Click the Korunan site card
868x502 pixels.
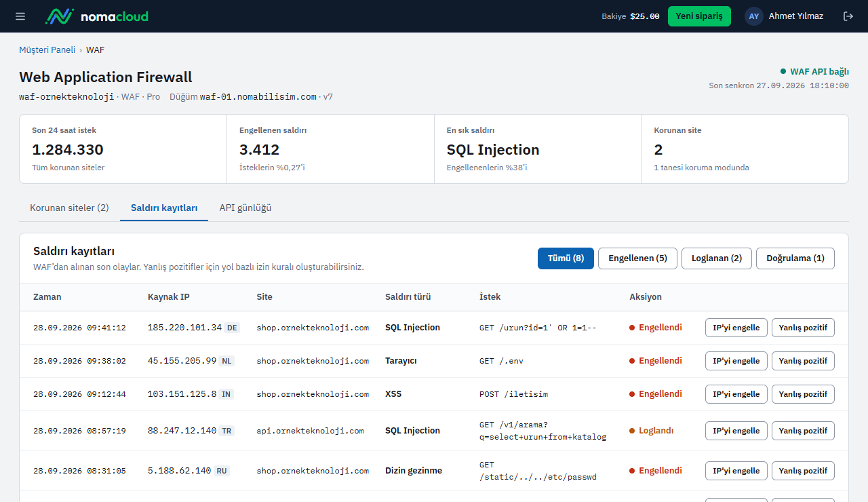pos(745,149)
